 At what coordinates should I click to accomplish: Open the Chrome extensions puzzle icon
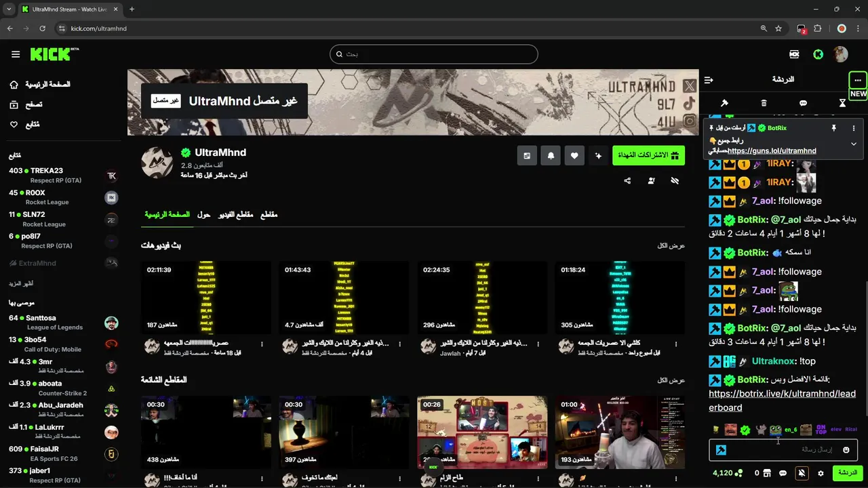[x=817, y=28]
